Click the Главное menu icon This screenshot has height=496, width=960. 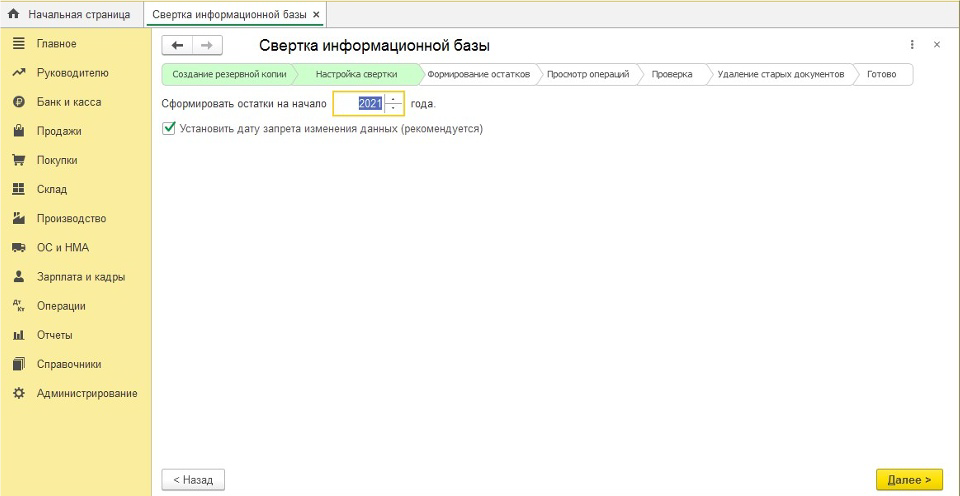coord(18,43)
